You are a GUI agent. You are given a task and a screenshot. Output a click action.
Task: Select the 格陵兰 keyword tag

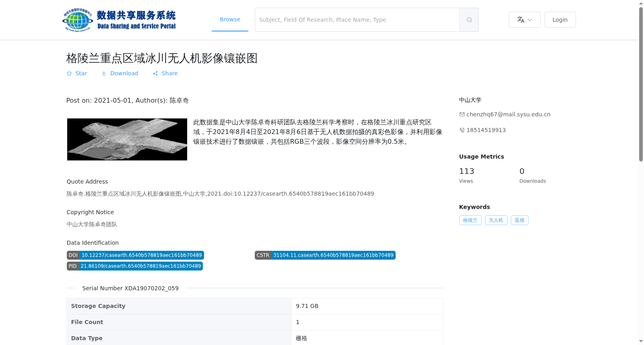point(470,220)
